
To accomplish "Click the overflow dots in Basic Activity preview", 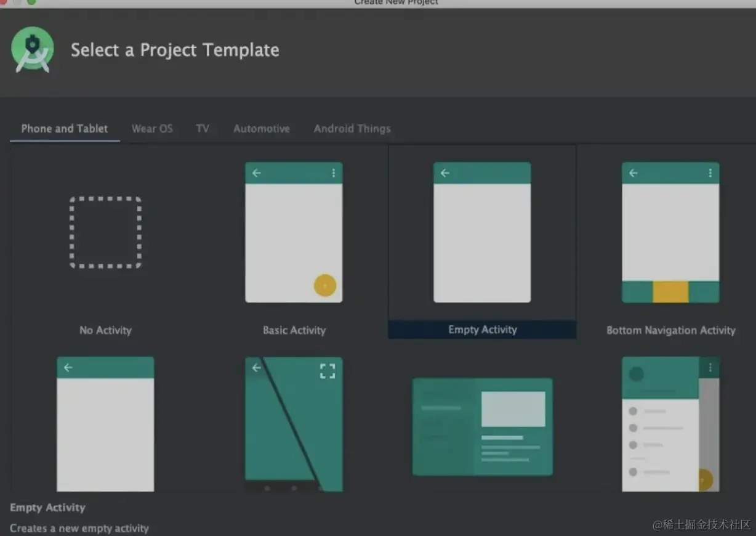I will [334, 173].
